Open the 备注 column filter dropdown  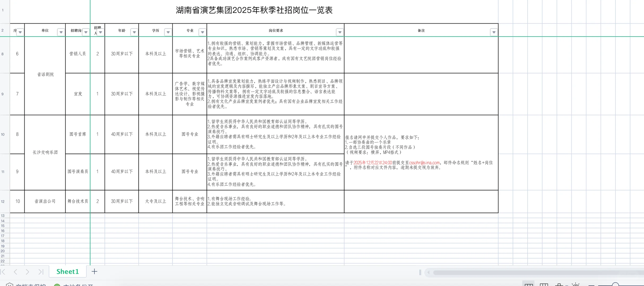[494, 32]
